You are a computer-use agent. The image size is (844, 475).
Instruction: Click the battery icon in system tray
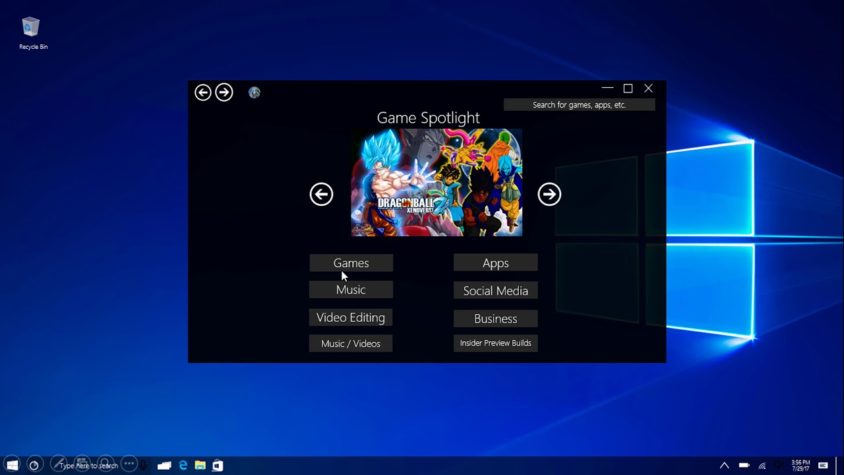(744, 465)
